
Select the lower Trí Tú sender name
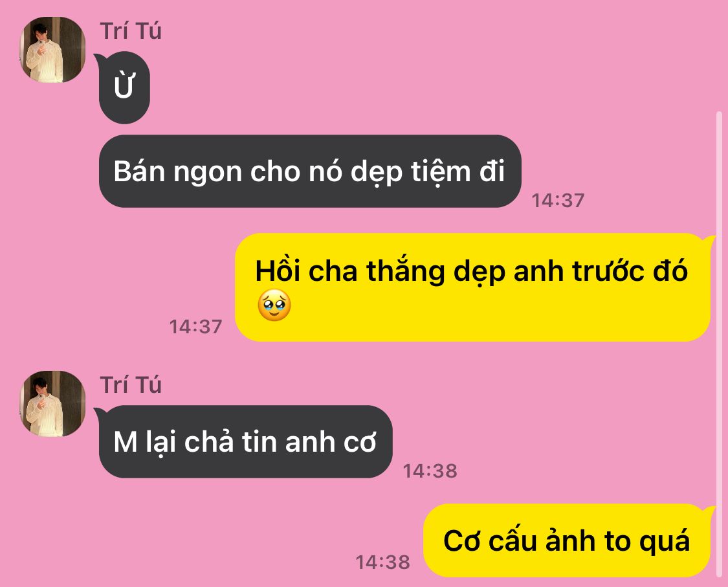[131, 385]
